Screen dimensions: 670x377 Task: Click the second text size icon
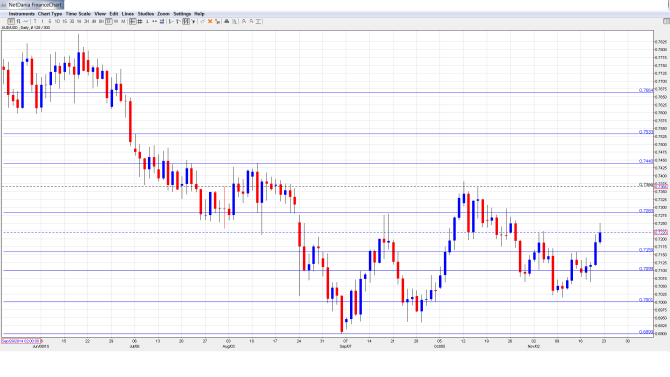pos(251,21)
